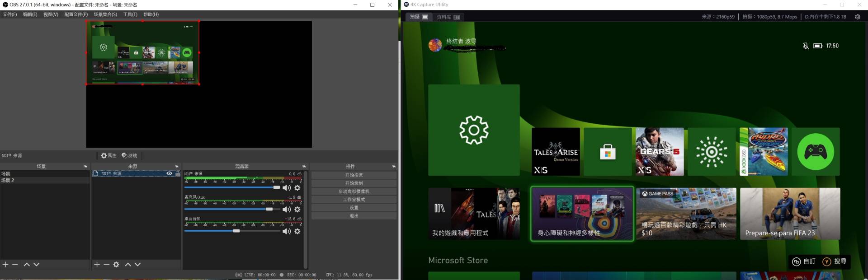Click Gears 5 tile in captured dashboard
The image size is (868, 280).
click(x=660, y=152)
